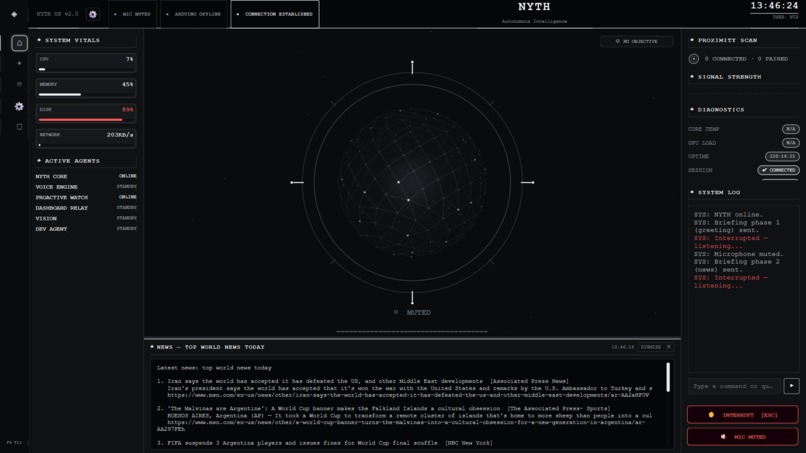This screenshot has width=806, height=453.
Task: Click the NO OBJECTIVE badge
Action: (636, 41)
